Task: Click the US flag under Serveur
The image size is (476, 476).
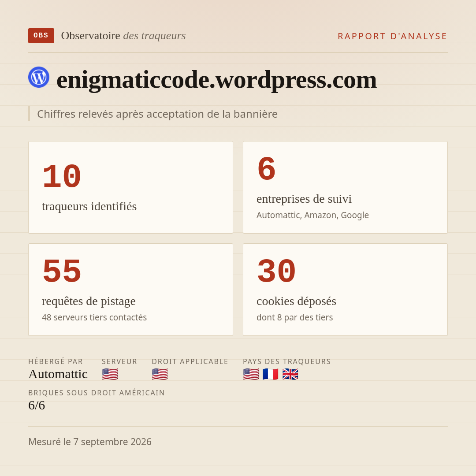Action: (x=110, y=374)
